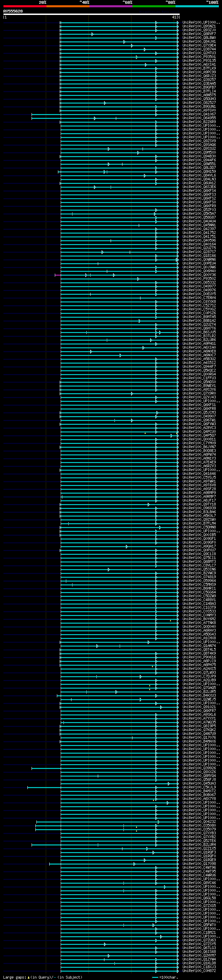The width and height of the screenshot is (222, 980).
Task: Click hit label UniRef100_B2Z6R9
Action: tap(199, 122)
